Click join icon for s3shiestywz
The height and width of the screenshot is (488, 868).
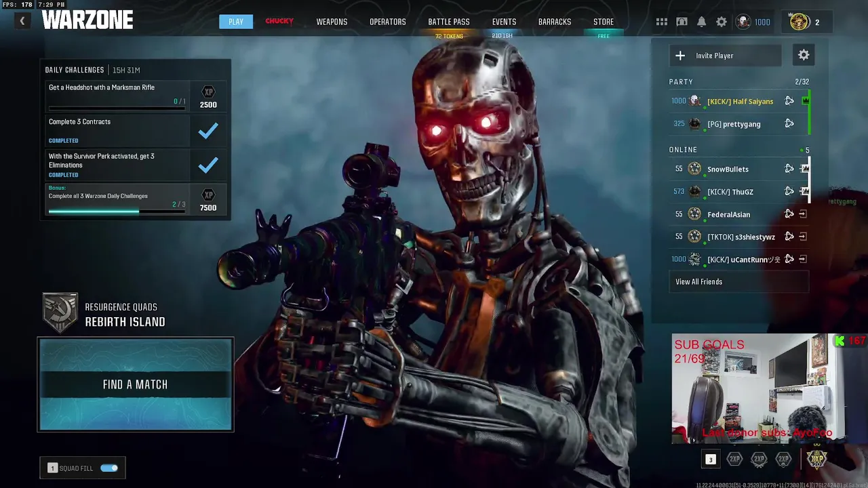[x=803, y=237]
